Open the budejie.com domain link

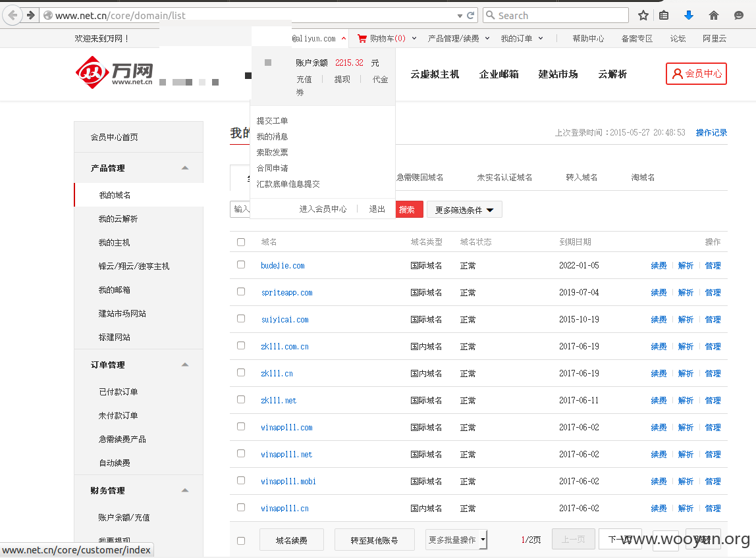(x=283, y=265)
